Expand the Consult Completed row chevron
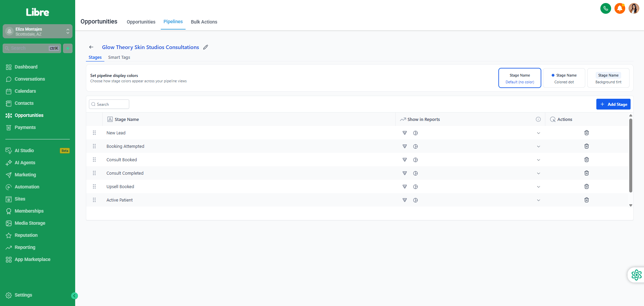This screenshot has width=644, height=306. pyautogui.click(x=539, y=173)
